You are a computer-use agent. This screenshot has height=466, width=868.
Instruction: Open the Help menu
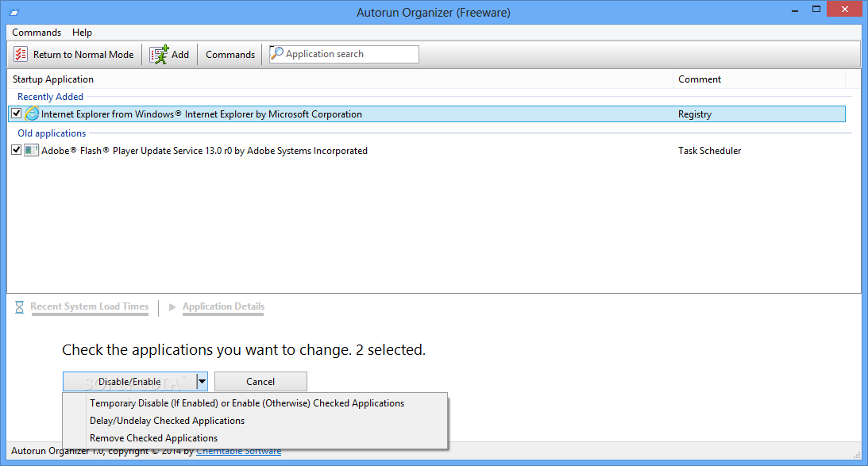tap(82, 32)
